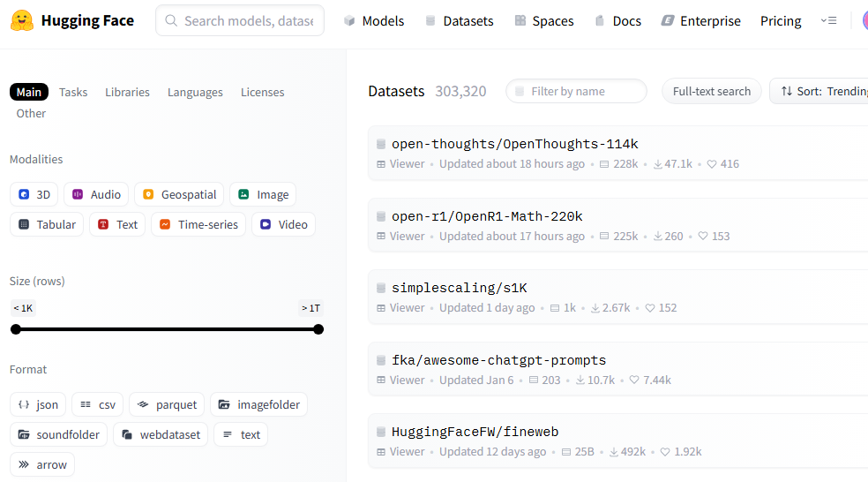Switch to the Other filter tab
The image size is (868, 482).
coord(31,113)
